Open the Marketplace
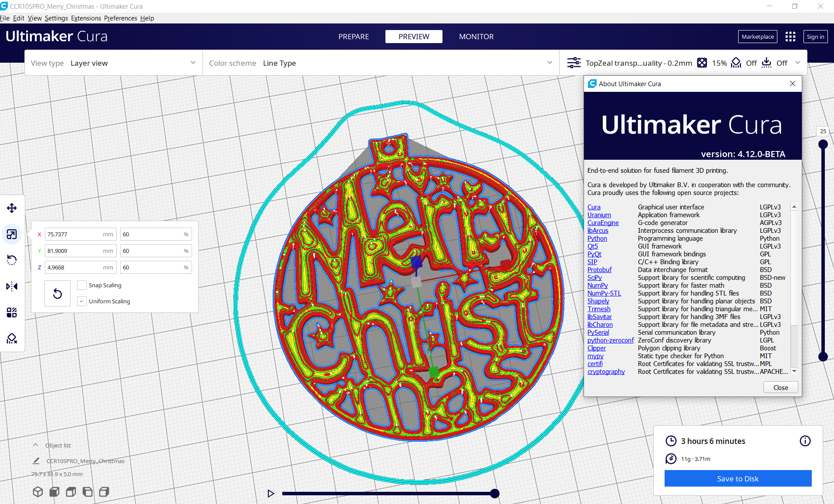This screenshot has width=834, height=504. [758, 37]
